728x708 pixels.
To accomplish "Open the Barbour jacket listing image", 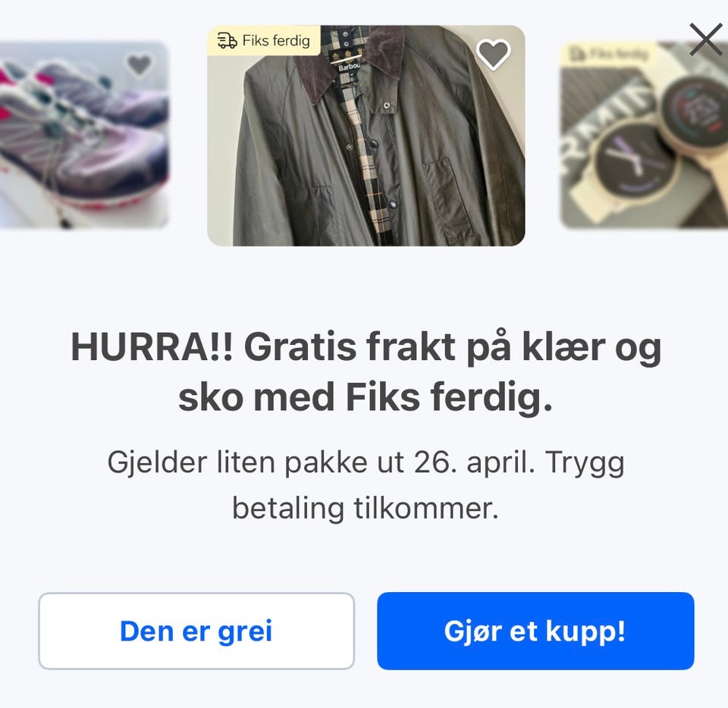I will (366, 136).
